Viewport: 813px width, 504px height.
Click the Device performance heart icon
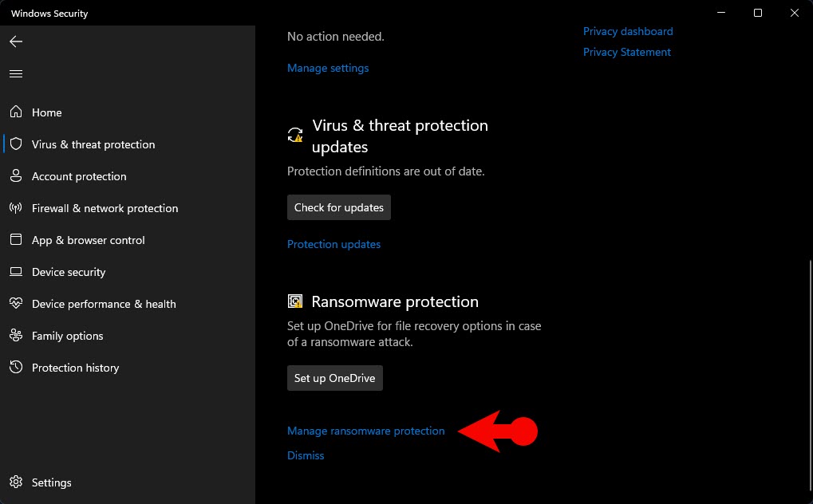coord(16,303)
